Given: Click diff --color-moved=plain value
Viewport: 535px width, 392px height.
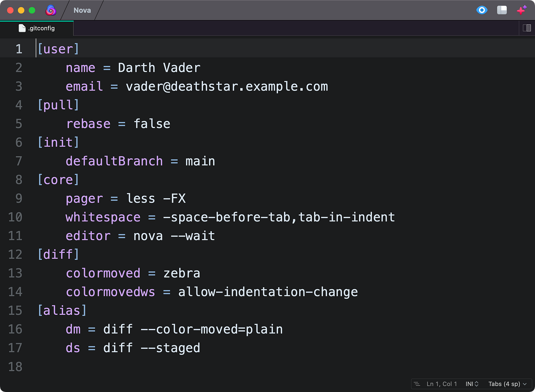Looking at the screenshot, I should (x=193, y=329).
